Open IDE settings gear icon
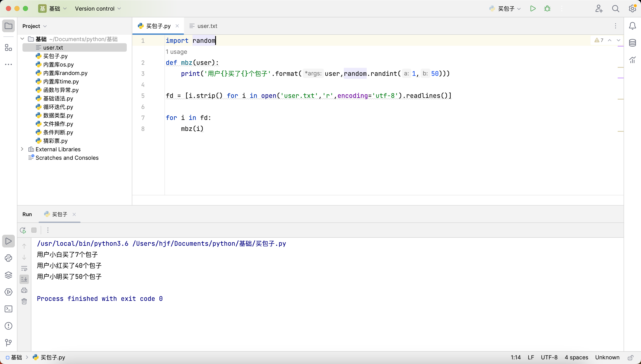The width and height of the screenshot is (641, 364). point(633,8)
